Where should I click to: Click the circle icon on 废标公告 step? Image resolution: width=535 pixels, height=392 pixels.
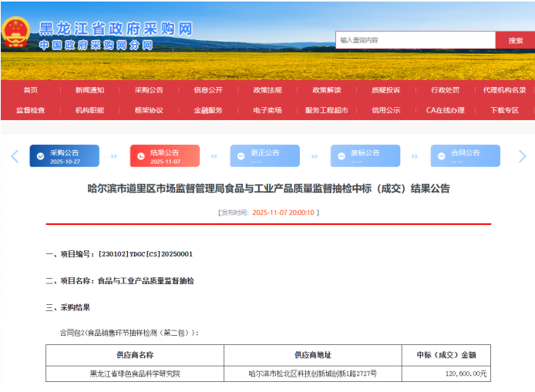pos(342,156)
